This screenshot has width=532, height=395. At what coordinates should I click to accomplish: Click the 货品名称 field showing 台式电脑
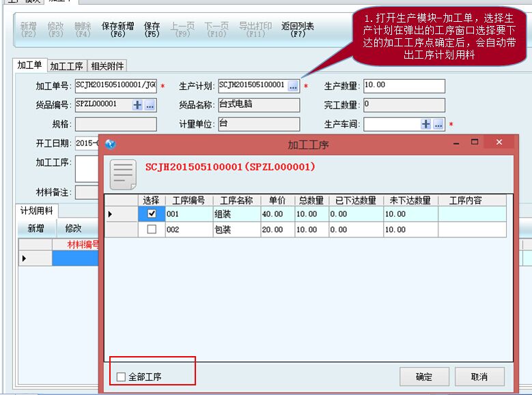click(259, 105)
